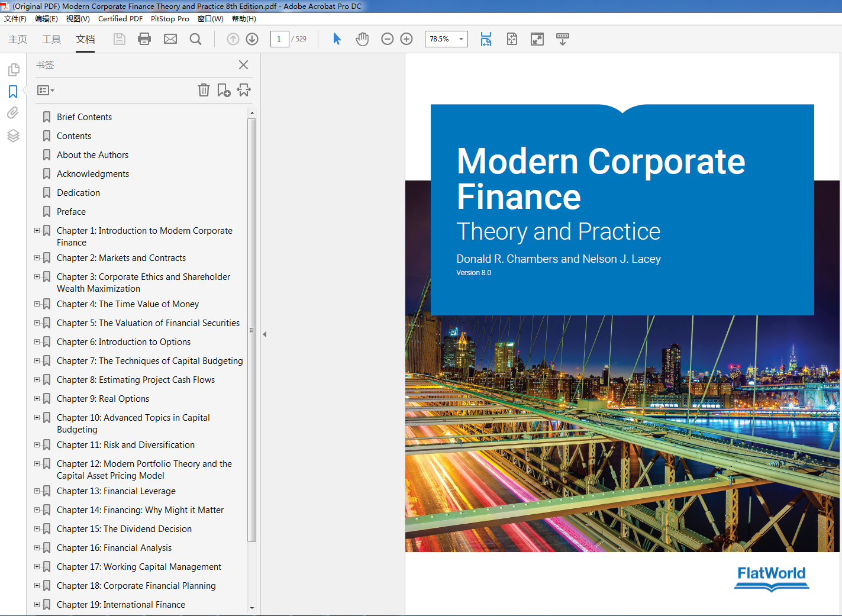This screenshot has height=616, width=842.
Task: Expand Chapter 1 bookmark node
Action: point(37,230)
